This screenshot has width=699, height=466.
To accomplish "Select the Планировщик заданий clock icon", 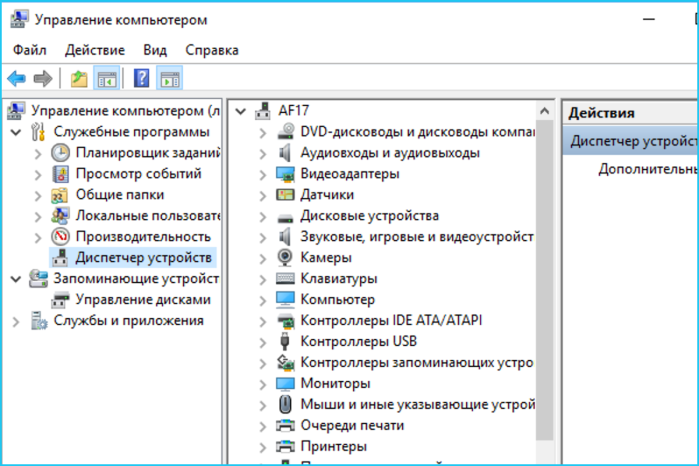I will click(x=60, y=153).
